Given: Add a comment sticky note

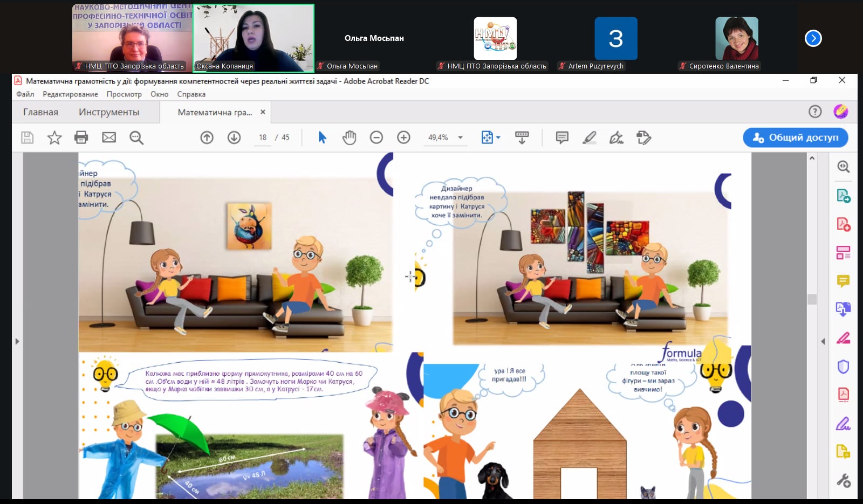Looking at the screenshot, I should [562, 137].
